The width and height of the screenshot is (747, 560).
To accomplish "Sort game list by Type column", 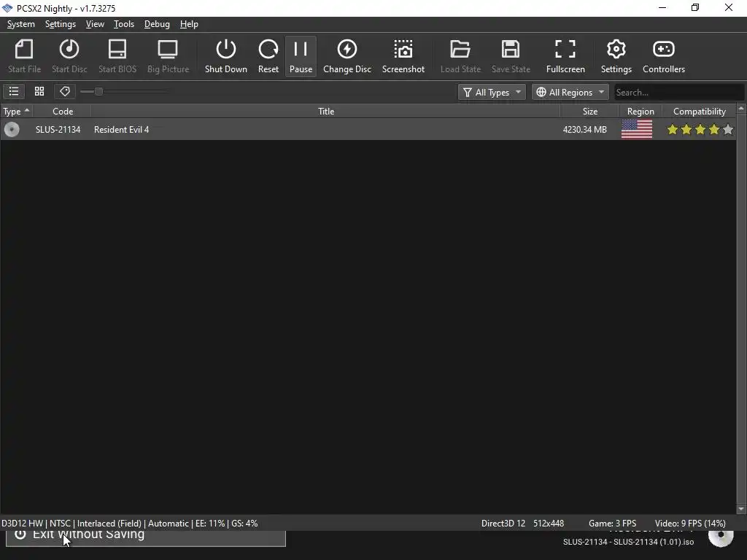I will tap(16, 112).
